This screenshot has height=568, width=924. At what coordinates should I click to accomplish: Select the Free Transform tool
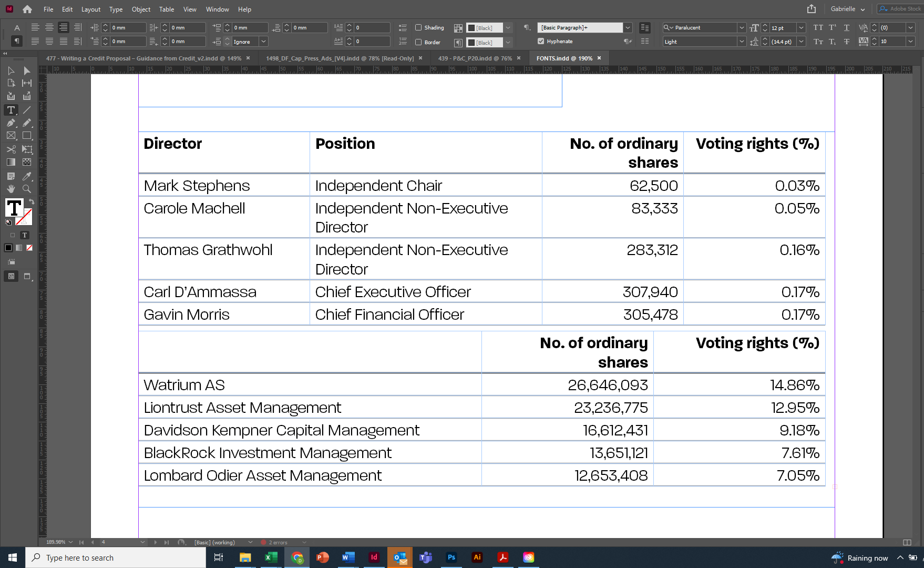point(27,149)
